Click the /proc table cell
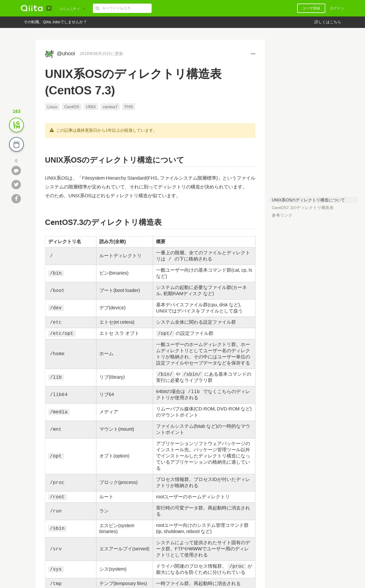 [71, 482]
